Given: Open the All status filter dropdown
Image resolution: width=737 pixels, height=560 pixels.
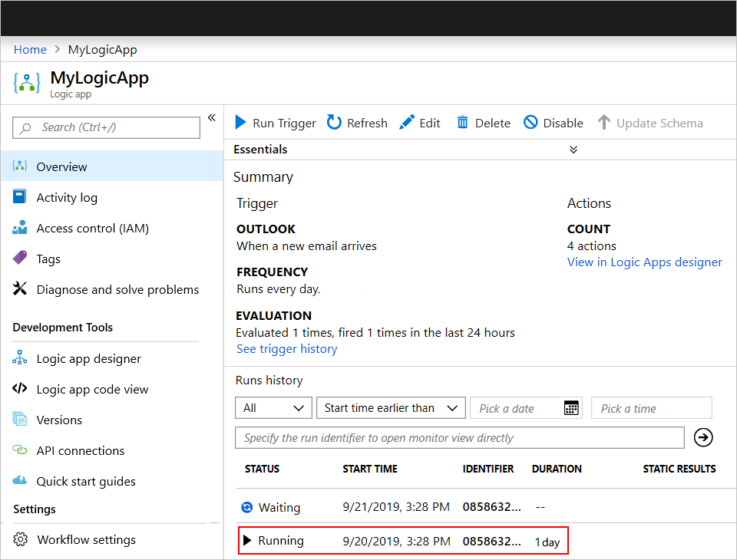Looking at the screenshot, I should [x=273, y=408].
